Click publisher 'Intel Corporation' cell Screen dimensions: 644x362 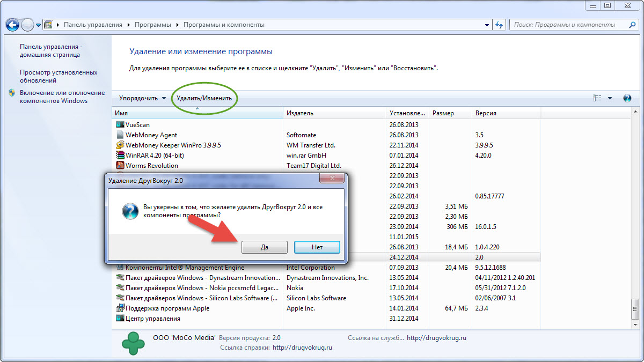coord(311,268)
